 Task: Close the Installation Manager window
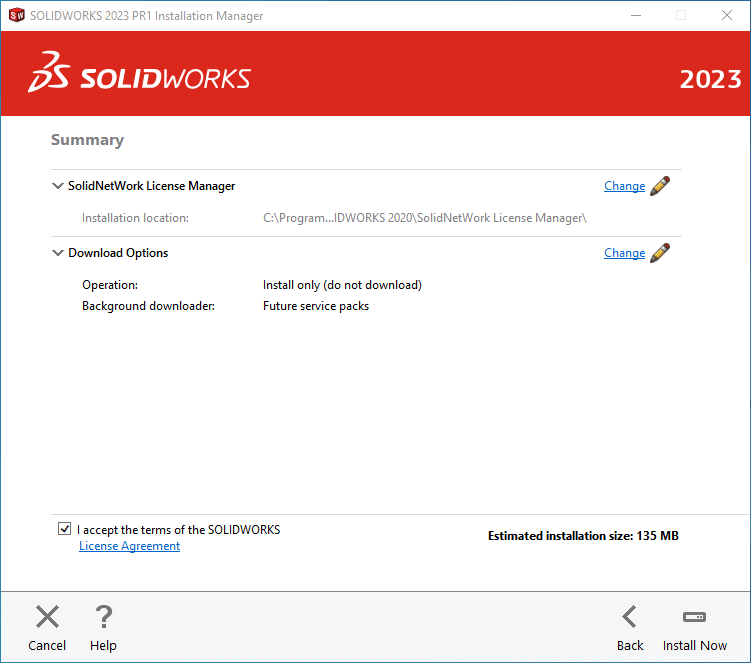(x=727, y=15)
